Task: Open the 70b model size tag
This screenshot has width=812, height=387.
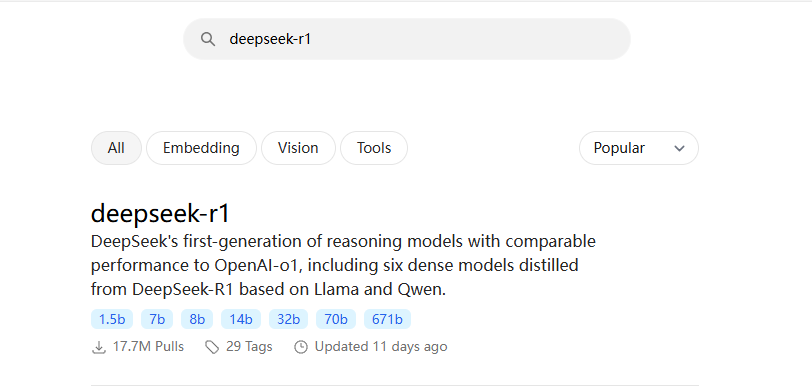Action: tap(336, 319)
